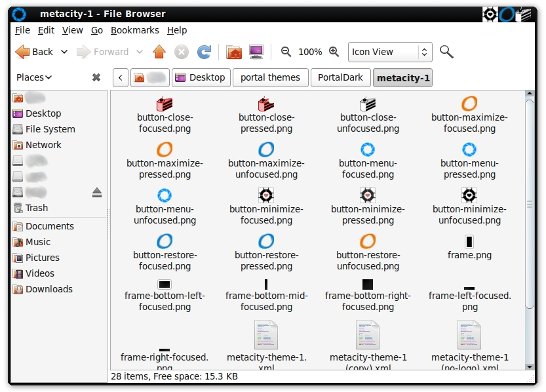Select frame-bottom-left-focused.png thumbnail
The height and width of the screenshot is (392, 546).
click(165, 284)
